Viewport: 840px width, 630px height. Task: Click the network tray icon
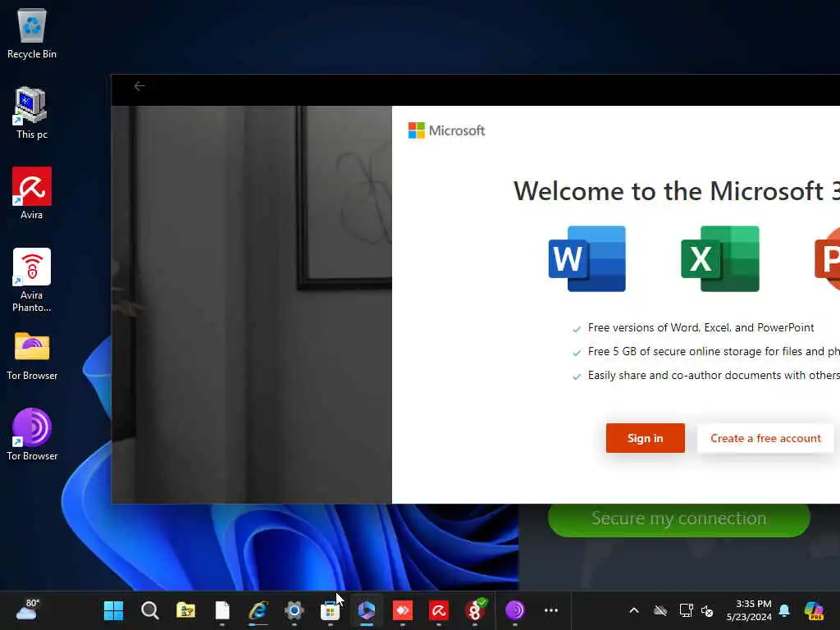687,610
